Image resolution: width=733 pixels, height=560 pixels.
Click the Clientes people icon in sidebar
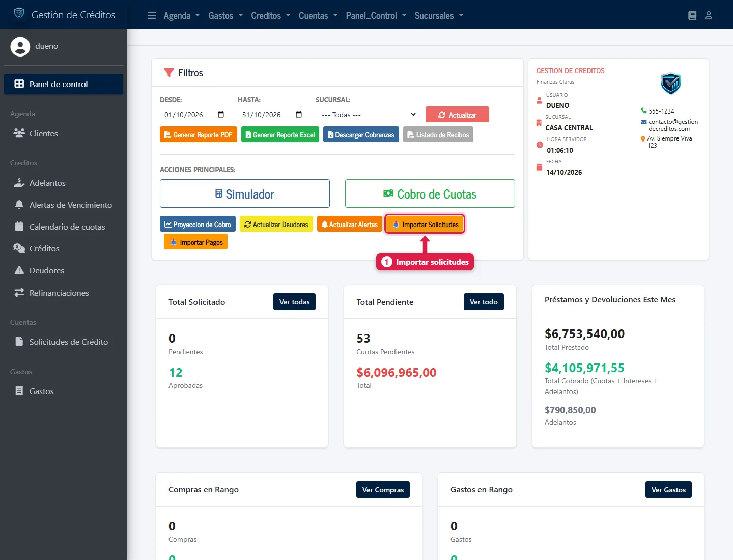click(19, 133)
